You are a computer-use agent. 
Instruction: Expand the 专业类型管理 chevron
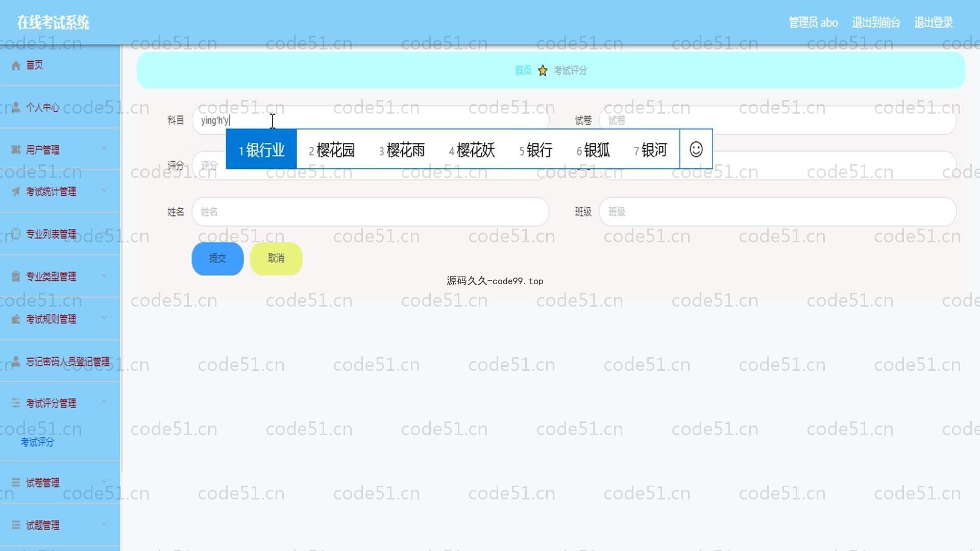pyautogui.click(x=104, y=275)
